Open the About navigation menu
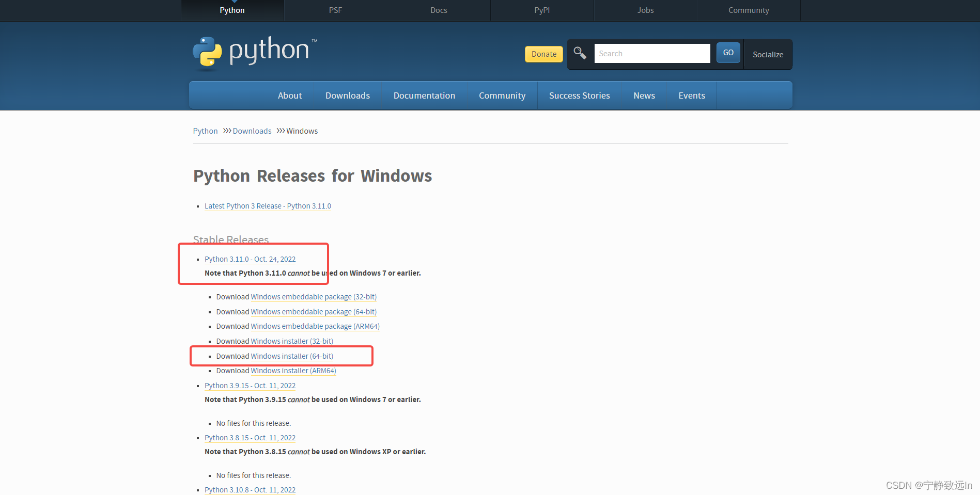This screenshot has width=980, height=495. pyautogui.click(x=290, y=95)
